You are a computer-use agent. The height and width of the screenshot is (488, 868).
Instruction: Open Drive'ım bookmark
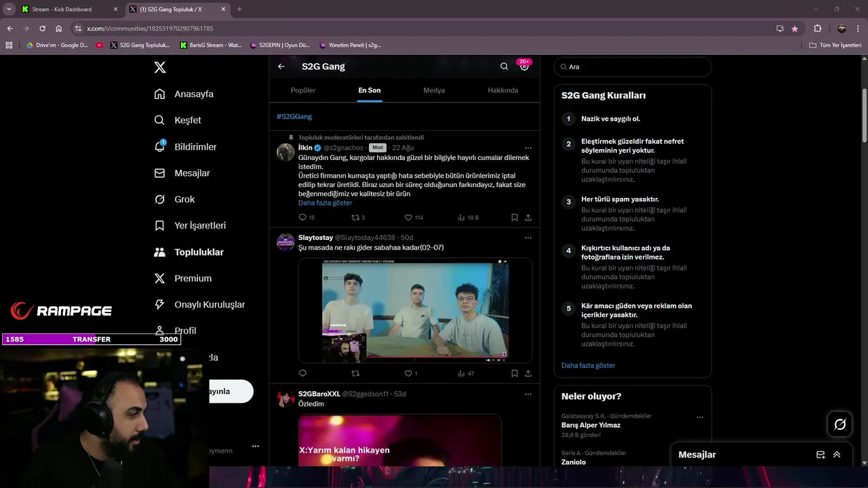(57, 45)
